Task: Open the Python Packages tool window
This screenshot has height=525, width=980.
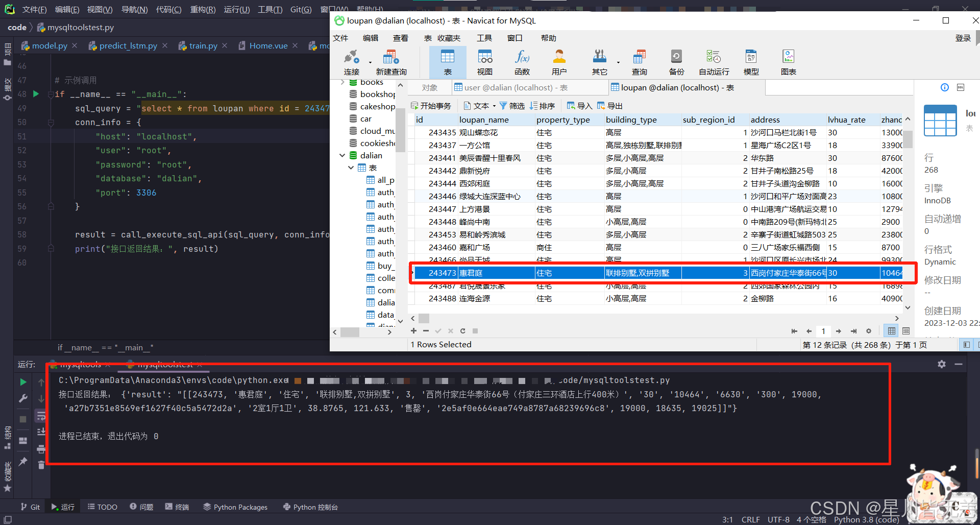Action: coord(235,507)
